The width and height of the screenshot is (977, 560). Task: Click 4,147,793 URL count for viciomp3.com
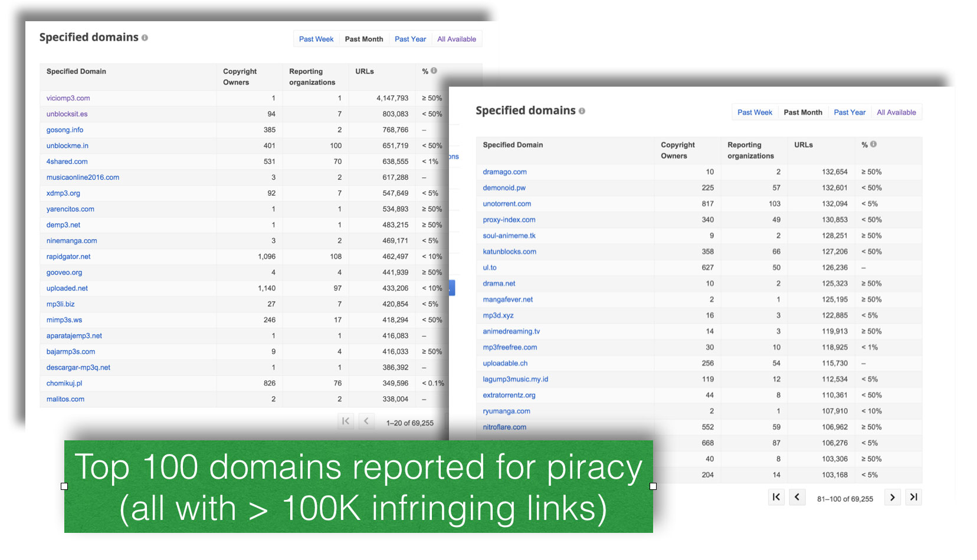click(392, 98)
